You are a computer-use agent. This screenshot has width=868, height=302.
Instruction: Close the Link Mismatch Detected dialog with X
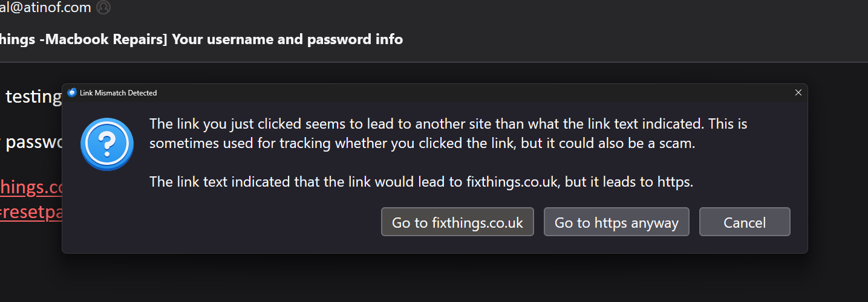[798, 93]
